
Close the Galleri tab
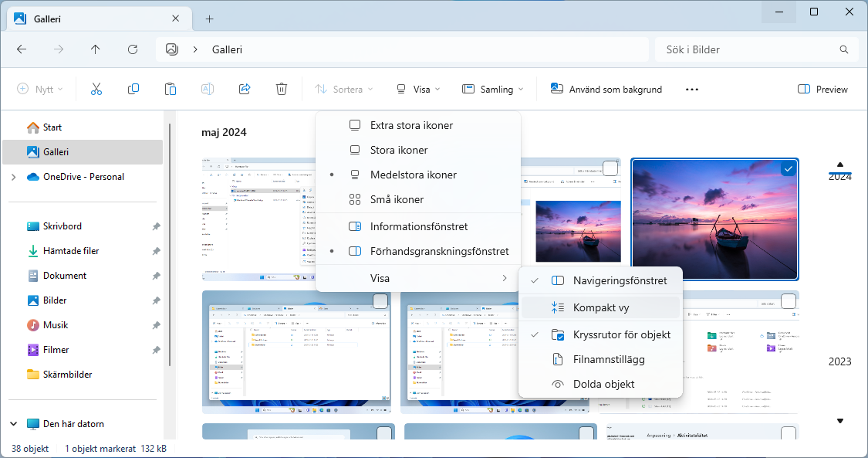coord(175,19)
